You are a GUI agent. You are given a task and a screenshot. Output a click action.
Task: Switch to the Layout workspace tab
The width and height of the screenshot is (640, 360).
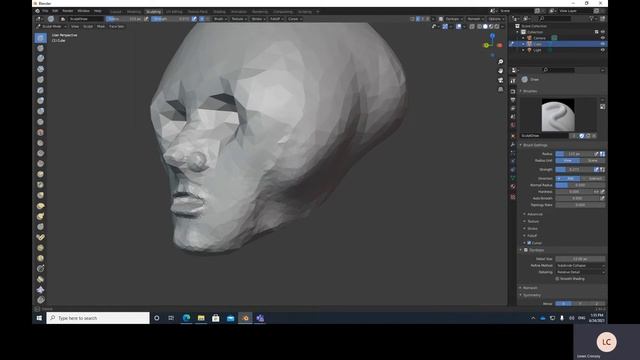coord(116,12)
